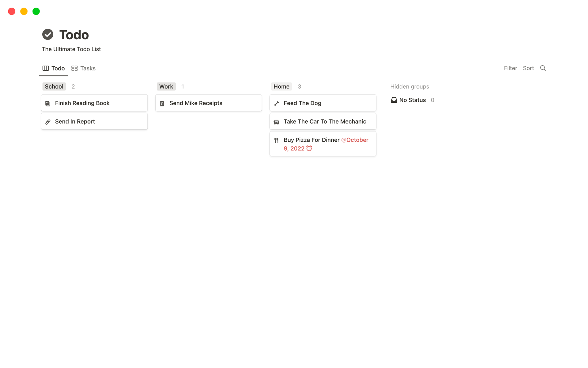Open the Sort options

(x=528, y=68)
